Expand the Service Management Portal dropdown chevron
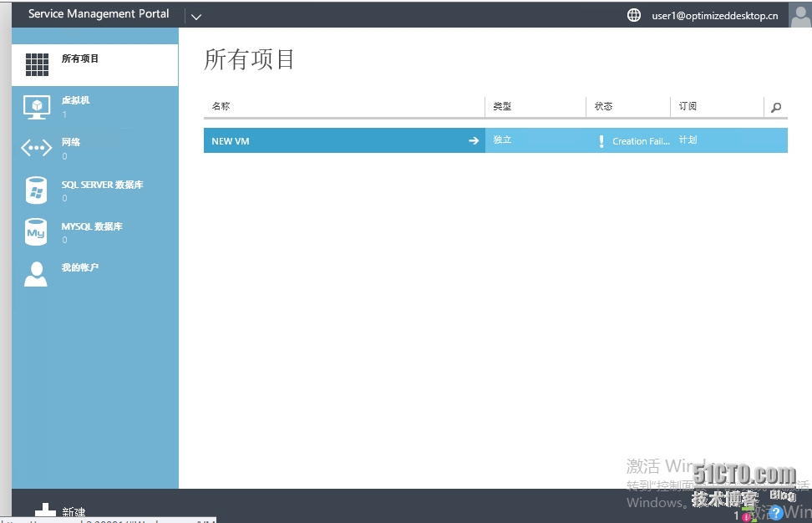 (x=195, y=17)
